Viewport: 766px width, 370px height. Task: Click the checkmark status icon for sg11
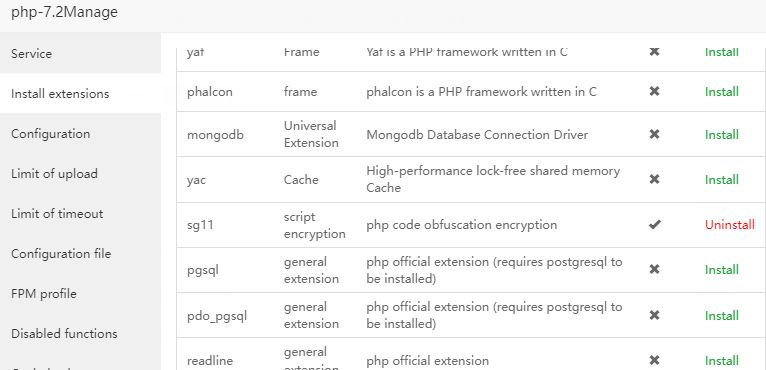pyautogui.click(x=654, y=225)
